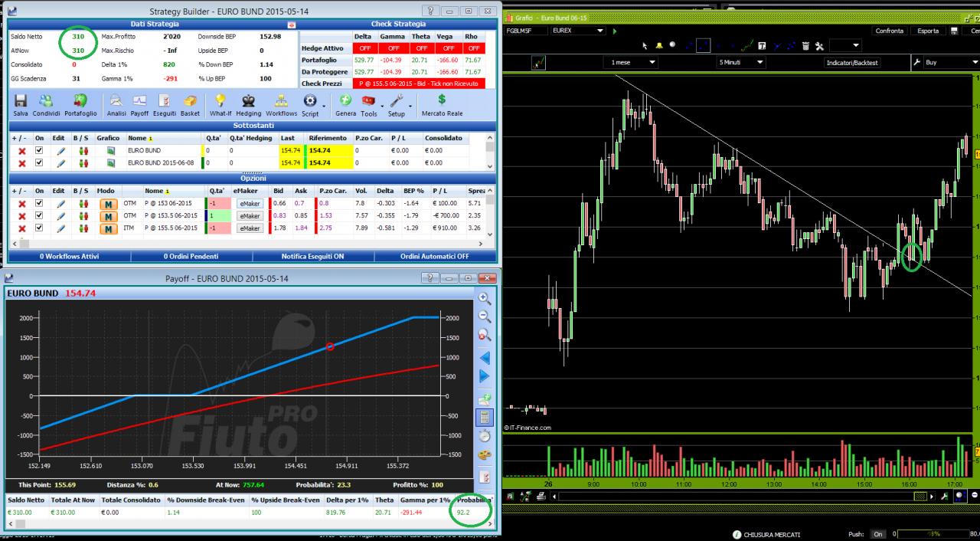Uncheck the On box for EURO BUND
This screenshot has width=980, height=541.
[39, 151]
